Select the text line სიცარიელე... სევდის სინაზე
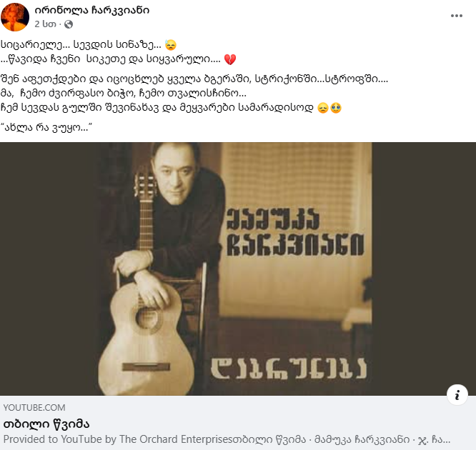The width and height of the screenshot is (476, 450). click(x=81, y=44)
